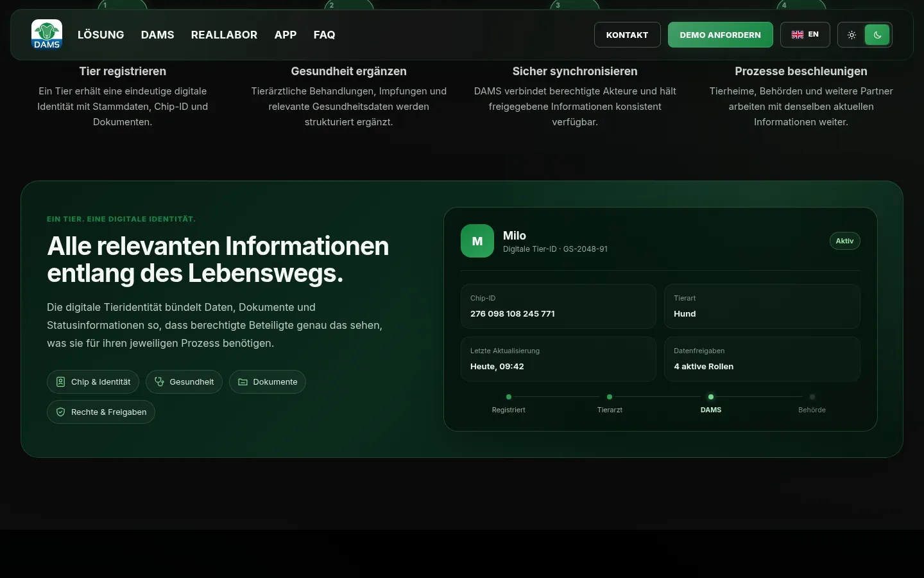This screenshot has height=578, width=924.
Task: Select the Behörde step dot
Action: [x=812, y=397]
